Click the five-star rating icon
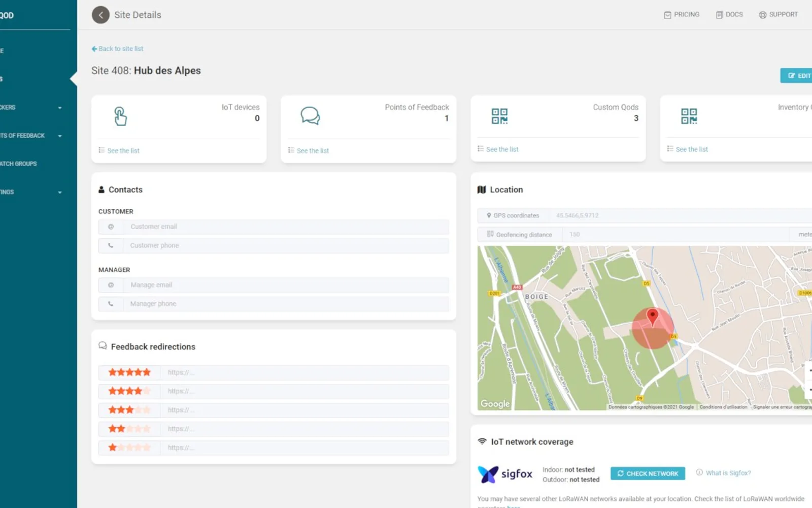Viewport: 812px width, 508px height. pyautogui.click(x=129, y=372)
